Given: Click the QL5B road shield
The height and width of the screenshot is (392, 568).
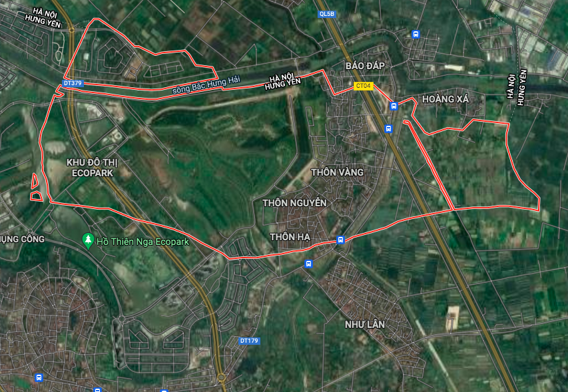Looking at the screenshot, I should tap(327, 14).
